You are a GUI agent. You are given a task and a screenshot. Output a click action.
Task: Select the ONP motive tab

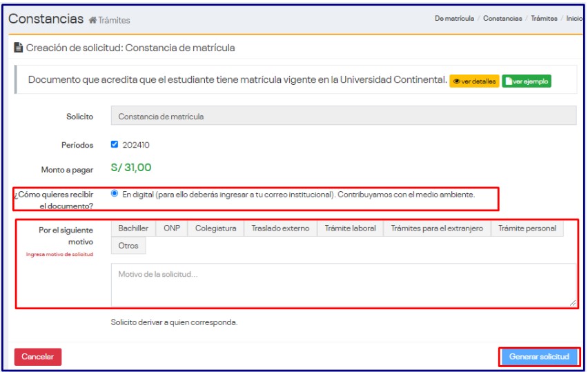pyautogui.click(x=171, y=228)
